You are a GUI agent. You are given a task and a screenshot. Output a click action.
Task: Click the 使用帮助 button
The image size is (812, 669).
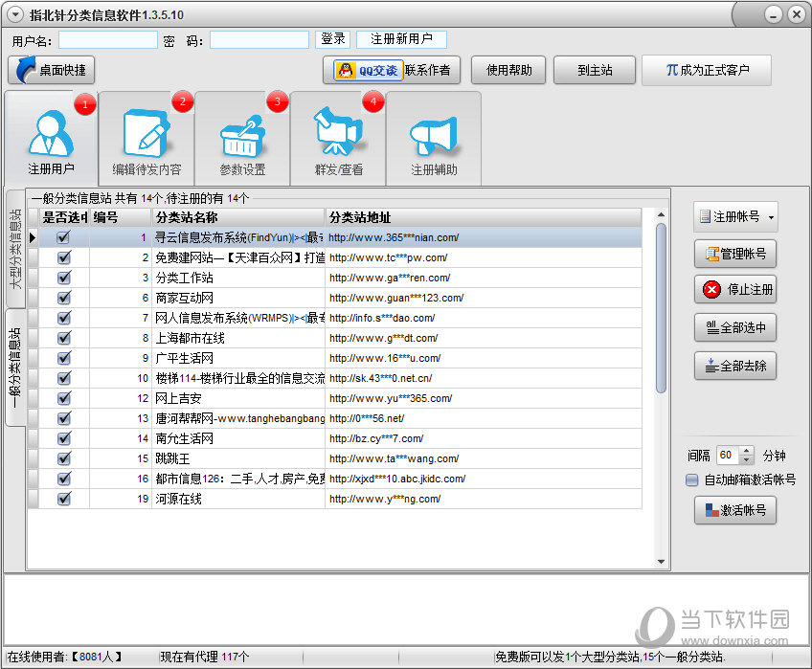point(508,70)
